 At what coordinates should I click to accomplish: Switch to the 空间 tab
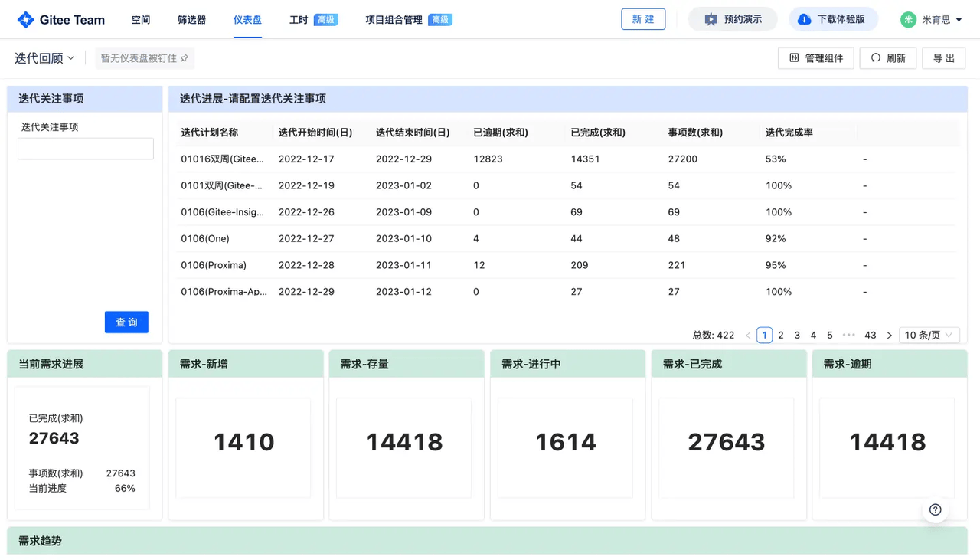141,20
